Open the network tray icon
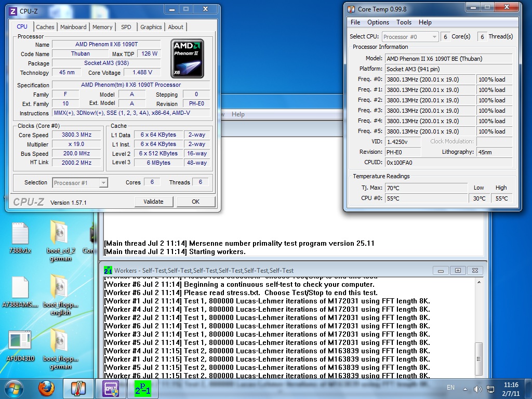The height and width of the screenshot is (399, 532). (x=490, y=389)
